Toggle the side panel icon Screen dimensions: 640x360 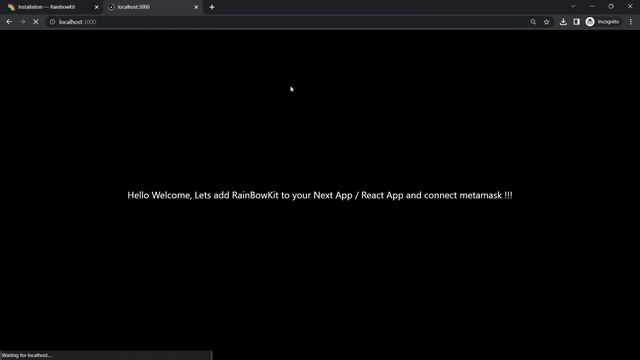[x=576, y=22]
